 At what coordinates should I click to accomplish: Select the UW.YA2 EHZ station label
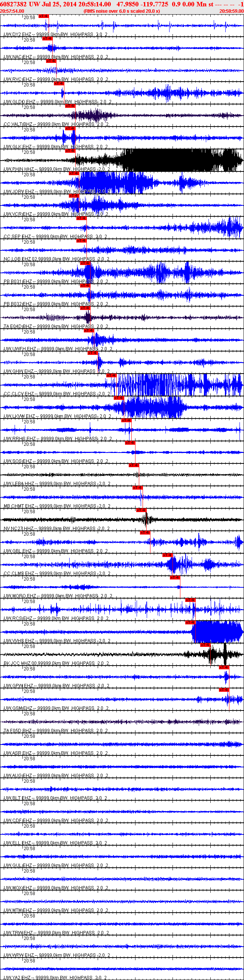click(55, 977)
